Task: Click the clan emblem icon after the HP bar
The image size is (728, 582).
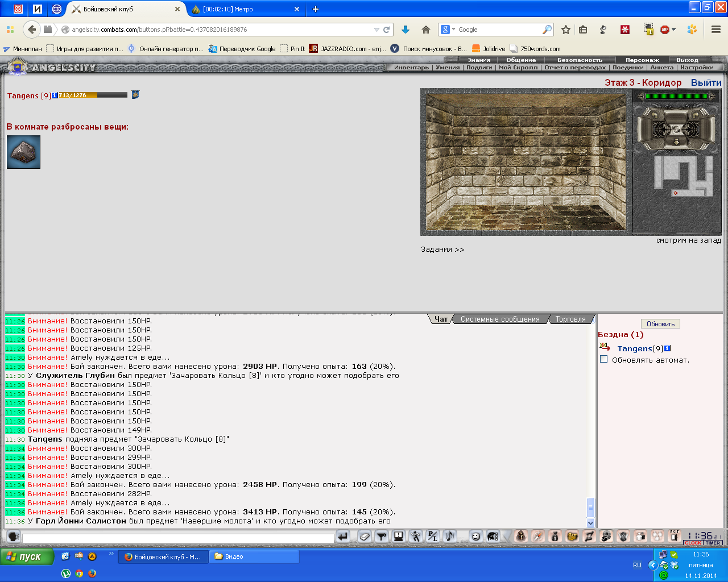Action: [135, 95]
